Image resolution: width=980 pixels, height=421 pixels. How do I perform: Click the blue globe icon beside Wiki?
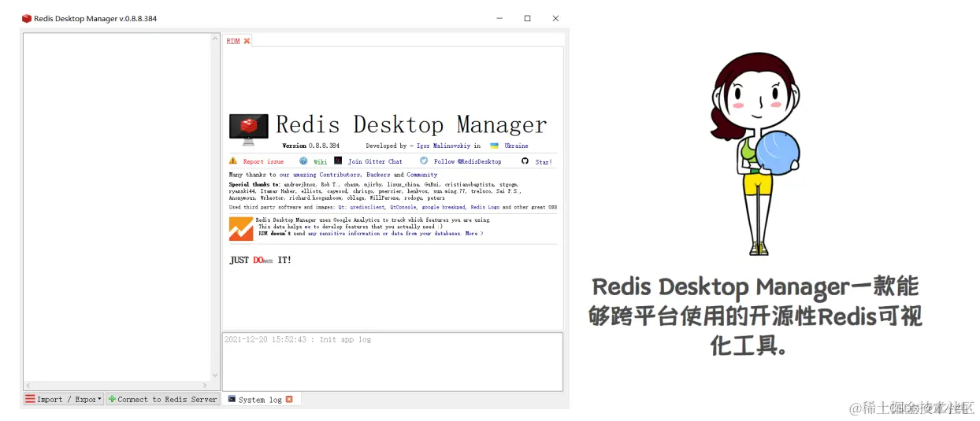pos(303,161)
